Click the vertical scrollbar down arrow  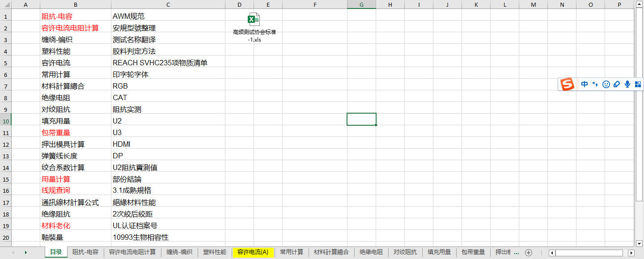[x=639, y=243]
